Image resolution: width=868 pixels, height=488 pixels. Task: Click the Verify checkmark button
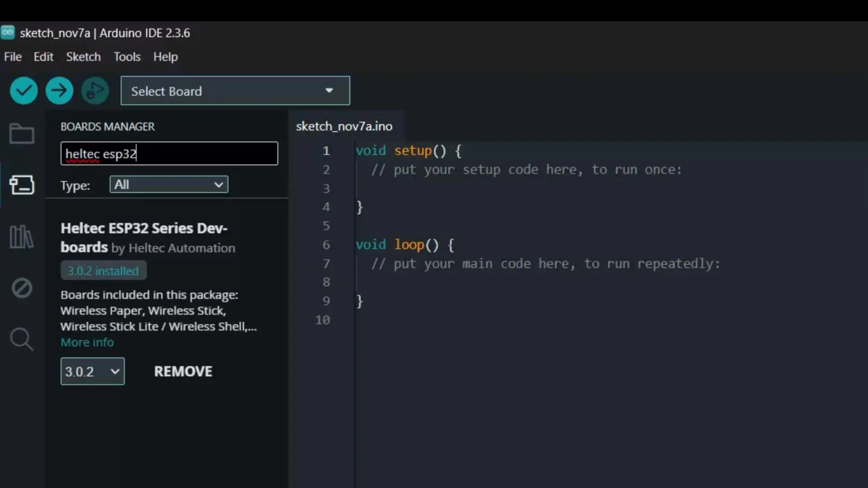coord(24,91)
